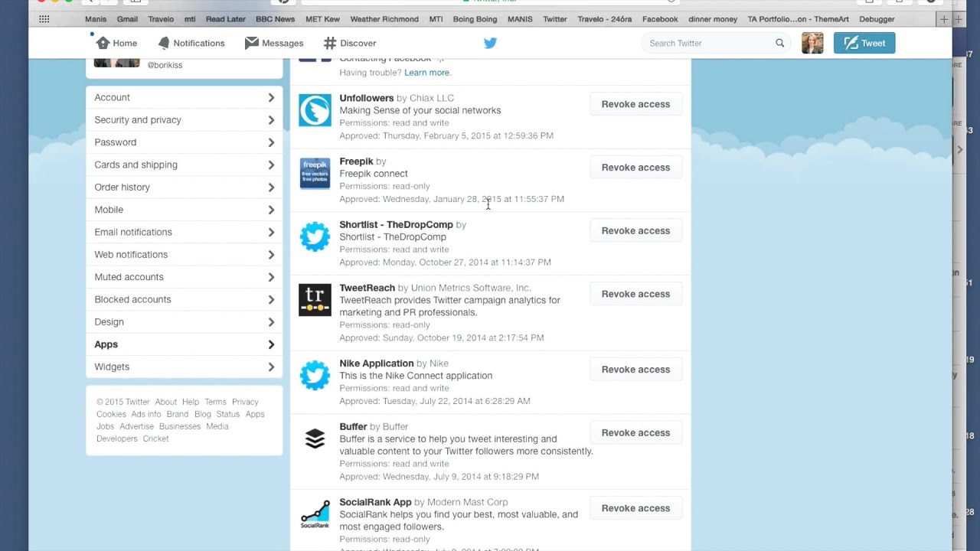The width and height of the screenshot is (980, 551).
Task: Open Password settings chevron
Action: pos(271,142)
